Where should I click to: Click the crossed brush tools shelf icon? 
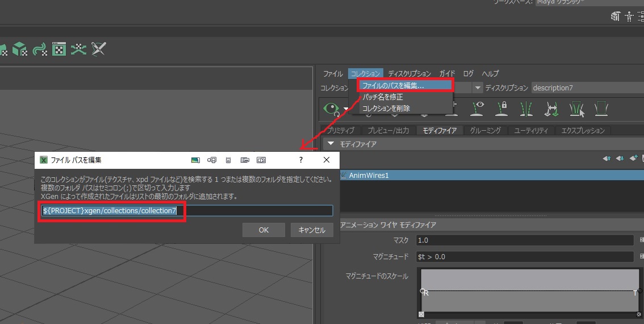[99, 49]
